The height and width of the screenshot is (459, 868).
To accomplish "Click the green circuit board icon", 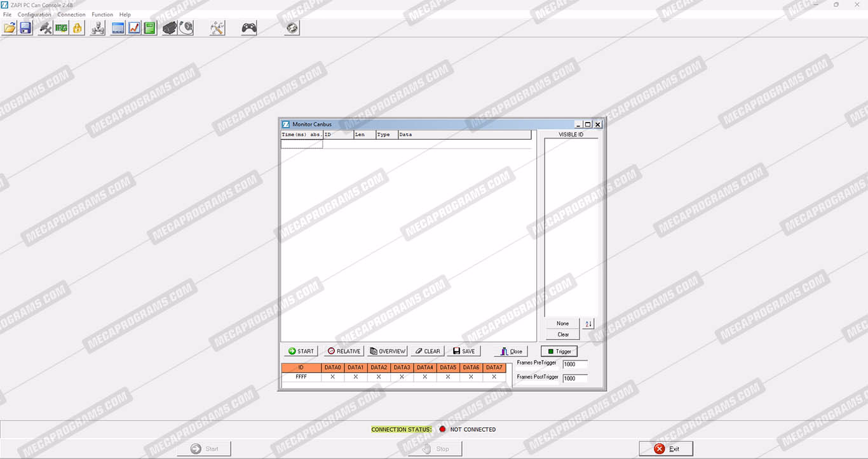I will tap(61, 28).
